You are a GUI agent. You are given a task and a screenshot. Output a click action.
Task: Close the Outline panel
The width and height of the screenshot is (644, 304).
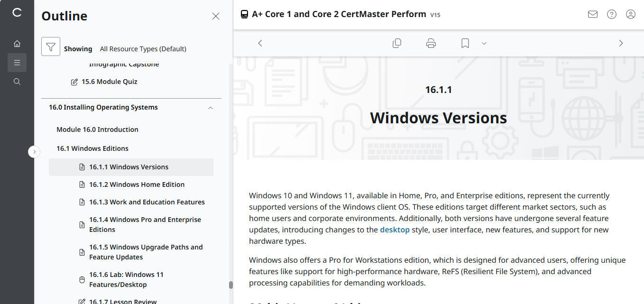216,16
